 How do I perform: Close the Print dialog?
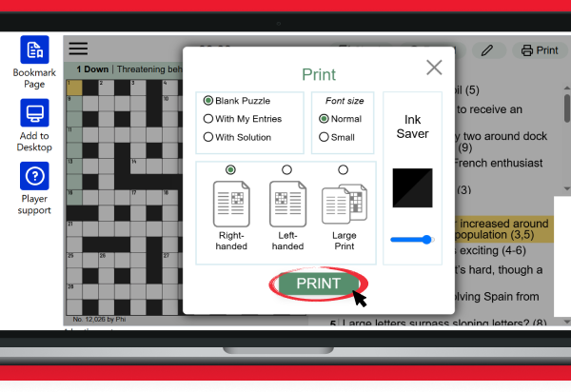(x=434, y=68)
